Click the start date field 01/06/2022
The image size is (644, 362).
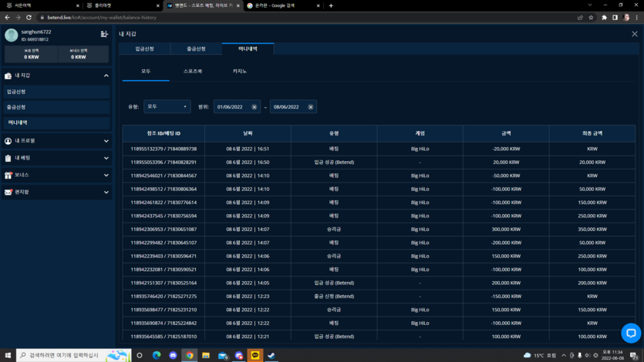tap(237, 107)
